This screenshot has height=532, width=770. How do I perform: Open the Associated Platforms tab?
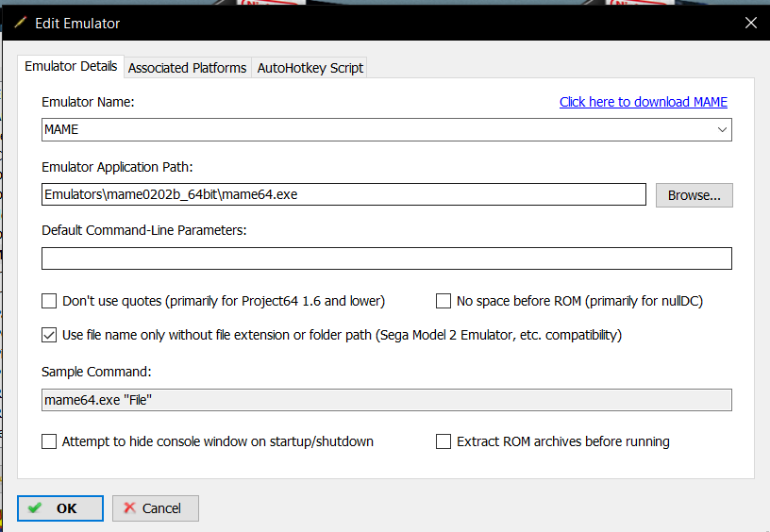187,68
